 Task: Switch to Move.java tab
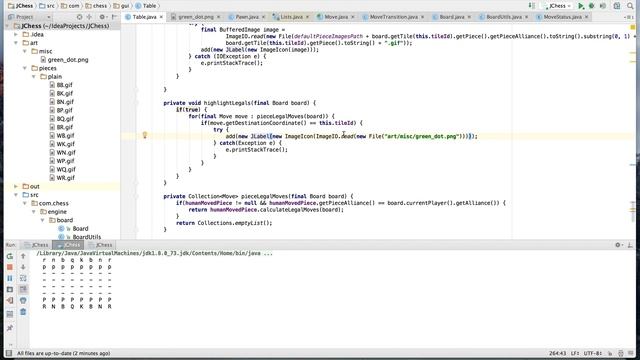pyautogui.click(x=336, y=17)
